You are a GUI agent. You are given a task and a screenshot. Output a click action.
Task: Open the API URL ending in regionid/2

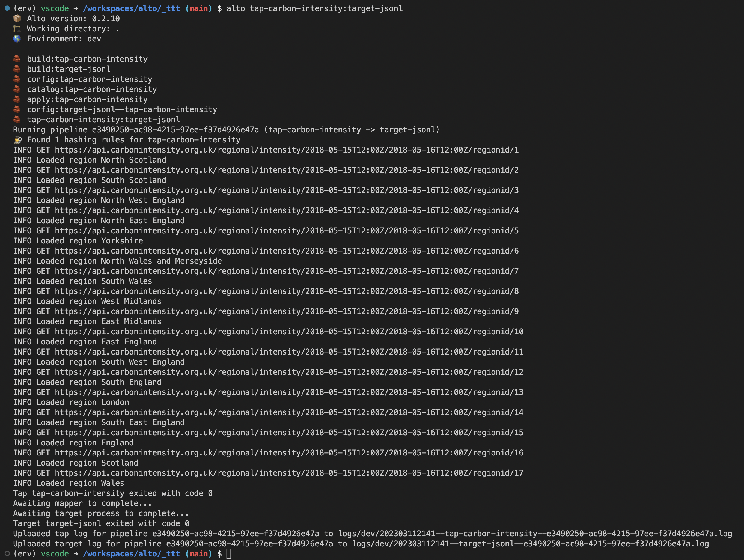pos(287,170)
